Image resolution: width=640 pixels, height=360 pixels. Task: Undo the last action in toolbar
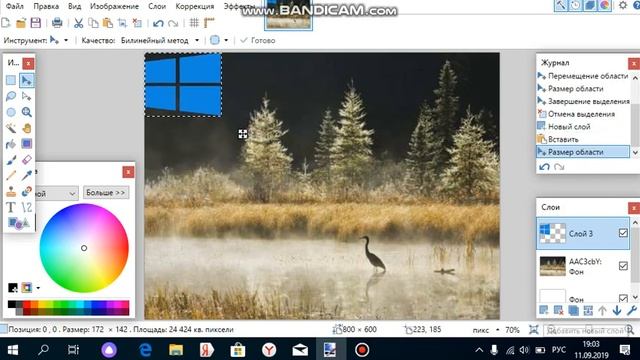158,23
